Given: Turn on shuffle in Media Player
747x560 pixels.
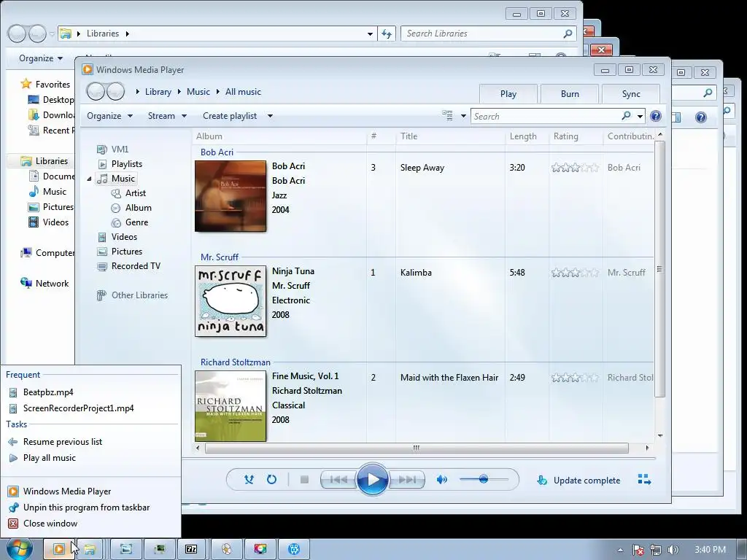Looking at the screenshot, I should pos(249,480).
